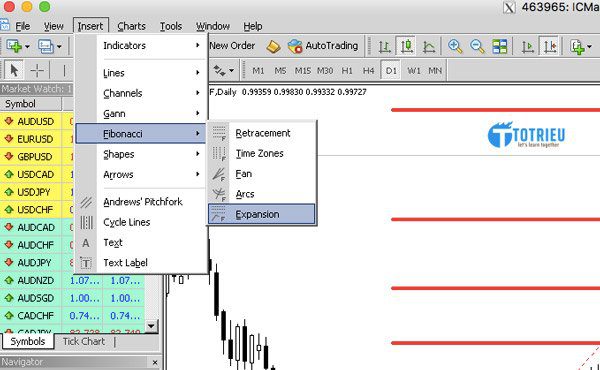Open the File menu

click(x=23, y=26)
